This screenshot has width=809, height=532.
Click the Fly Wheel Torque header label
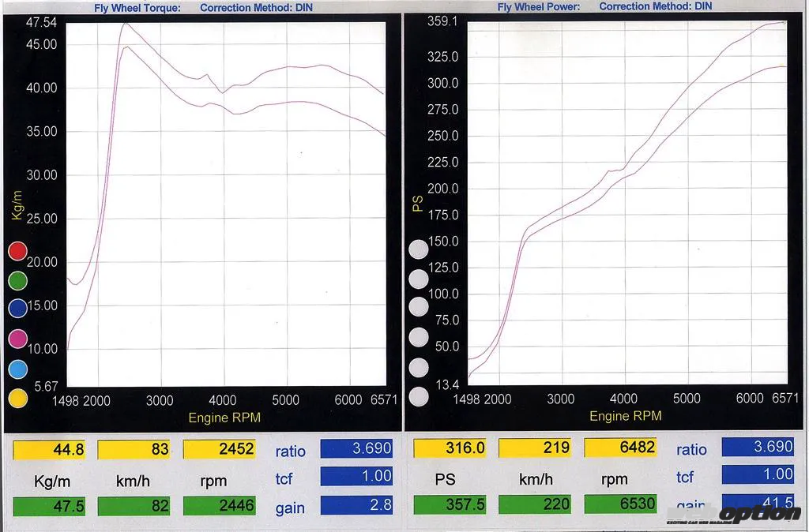click(x=137, y=8)
